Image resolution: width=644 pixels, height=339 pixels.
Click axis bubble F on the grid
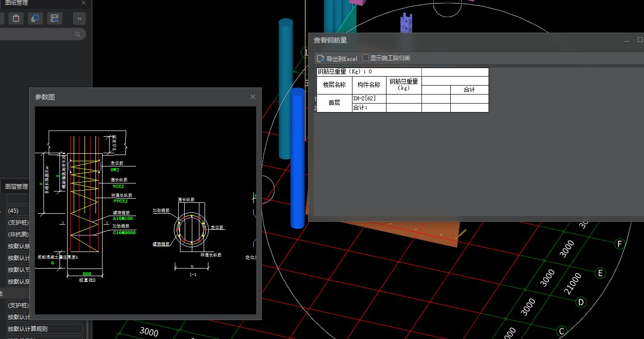[x=620, y=244]
